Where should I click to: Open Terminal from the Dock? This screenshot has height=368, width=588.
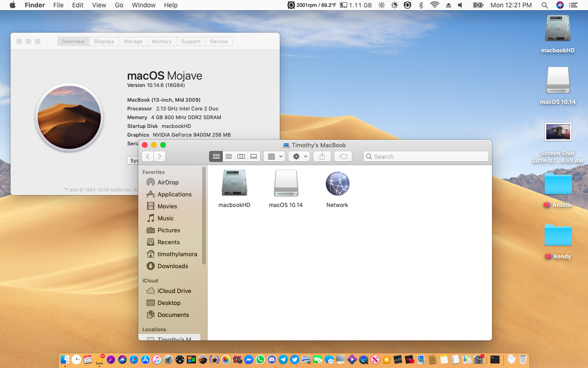coord(495,359)
